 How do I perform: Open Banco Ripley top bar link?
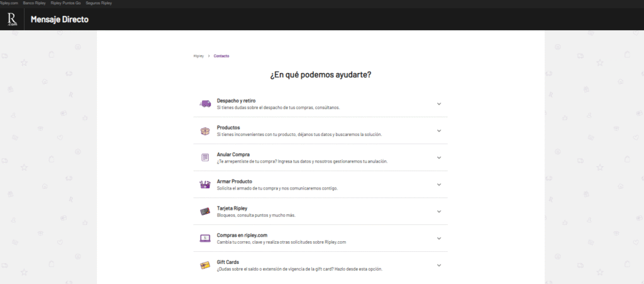tap(35, 3)
